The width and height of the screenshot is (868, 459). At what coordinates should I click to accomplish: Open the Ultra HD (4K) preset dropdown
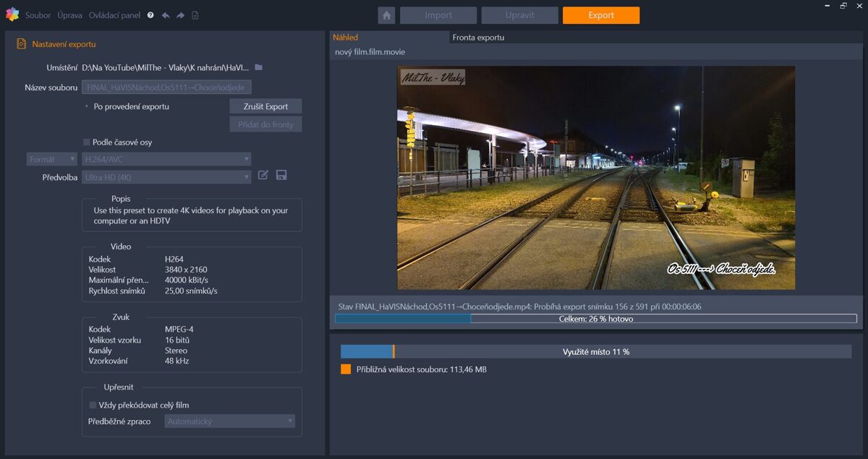point(166,177)
